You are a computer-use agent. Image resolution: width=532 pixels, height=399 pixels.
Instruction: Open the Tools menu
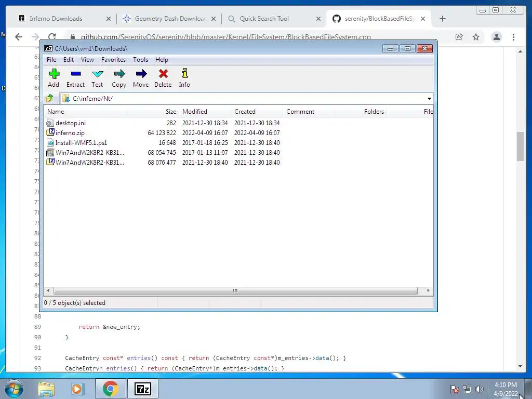tap(140, 60)
